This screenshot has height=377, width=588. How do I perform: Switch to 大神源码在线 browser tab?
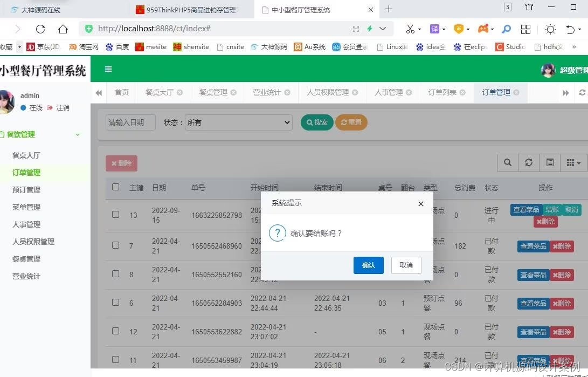pyautogui.click(x=40, y=10)
